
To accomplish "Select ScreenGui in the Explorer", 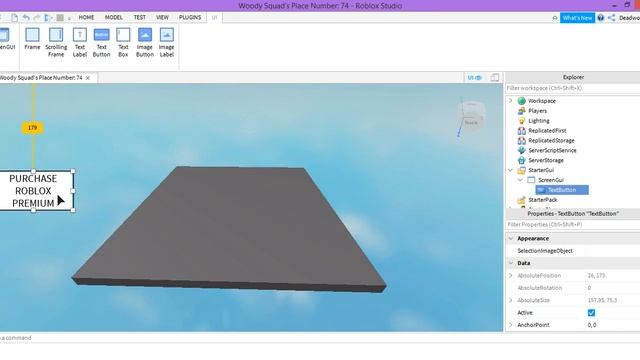I will click(551, 180).
